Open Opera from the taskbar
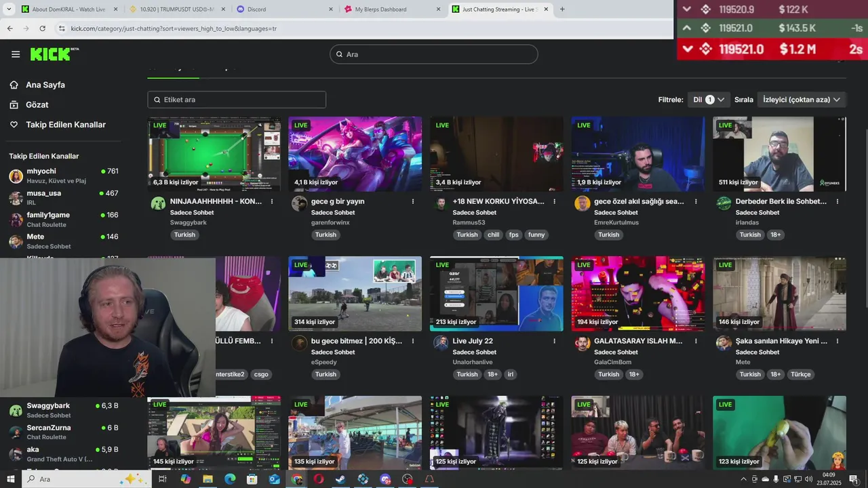 (318, 479)
